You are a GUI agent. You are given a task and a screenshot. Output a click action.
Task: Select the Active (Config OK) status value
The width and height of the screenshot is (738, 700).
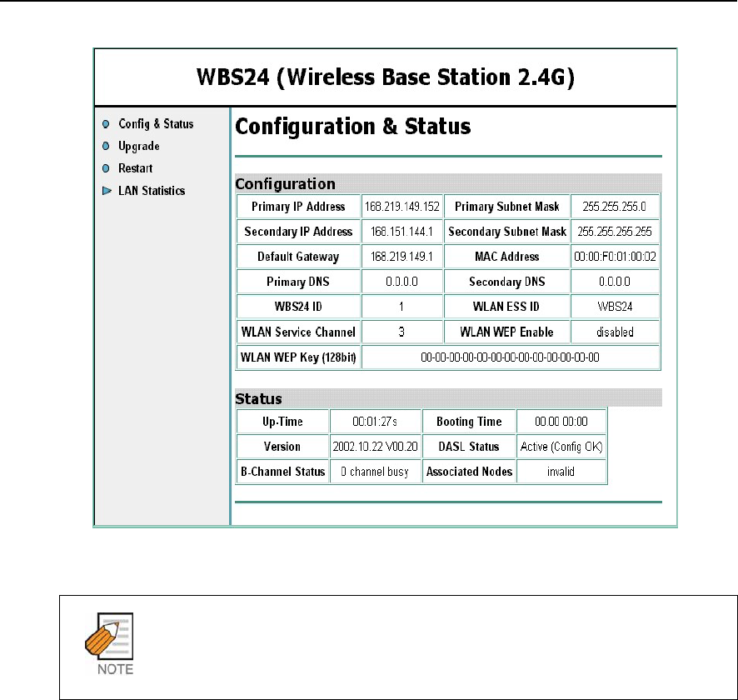click(x=561, y=447)
